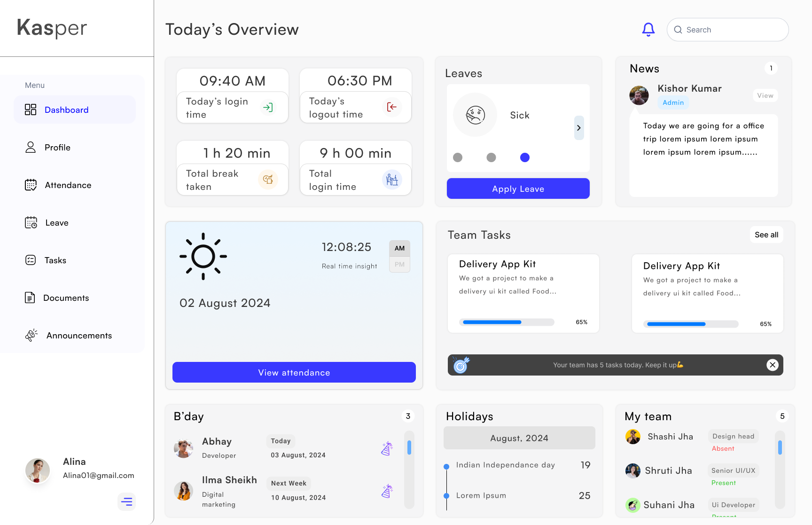Click the logout time exit icon
Screen dimensions: 812x525
391,107
